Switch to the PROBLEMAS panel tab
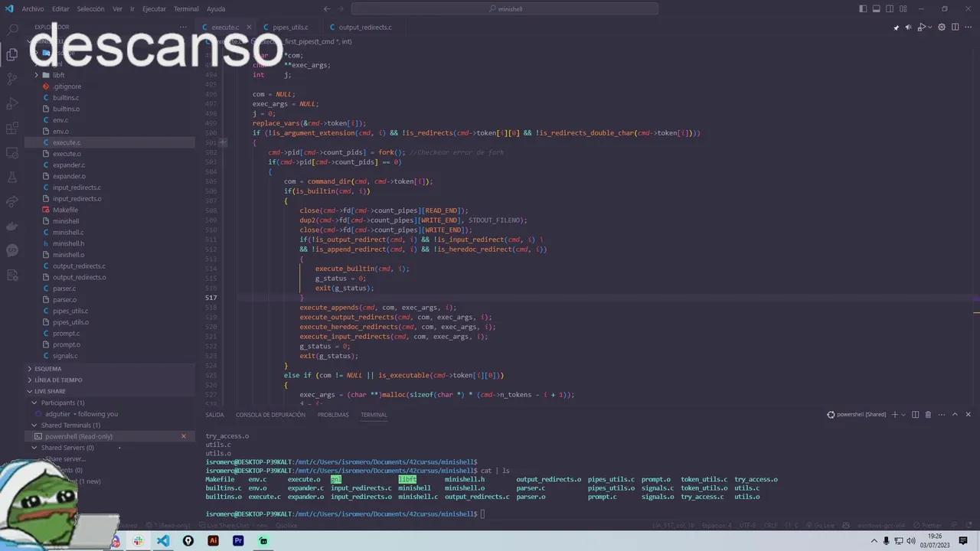This screenshot has width=980, height=551. pyautogui.click(x=333, y=415)
